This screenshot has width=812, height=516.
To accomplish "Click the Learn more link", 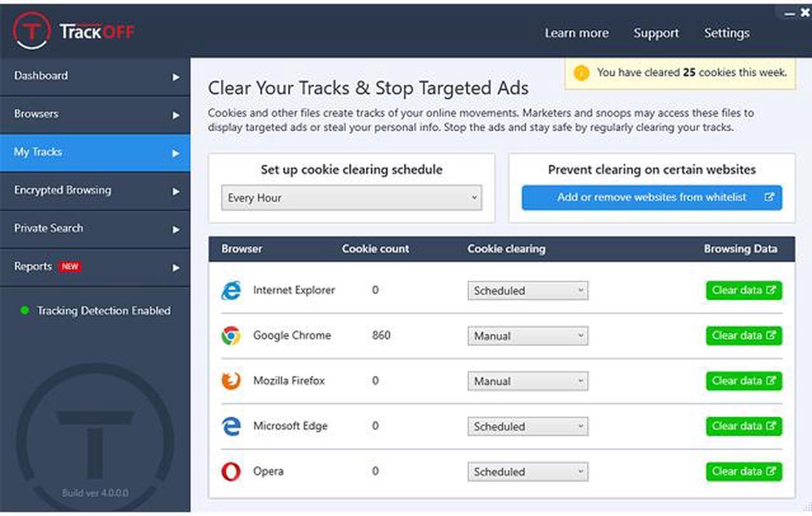I will pyautogui.click(x=576, y=33).
